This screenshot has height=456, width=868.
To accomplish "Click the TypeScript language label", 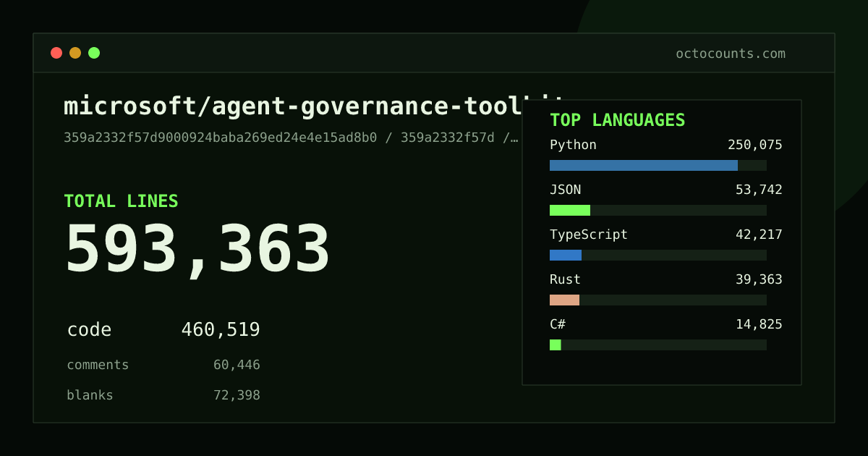I will [x=589, y=235].
